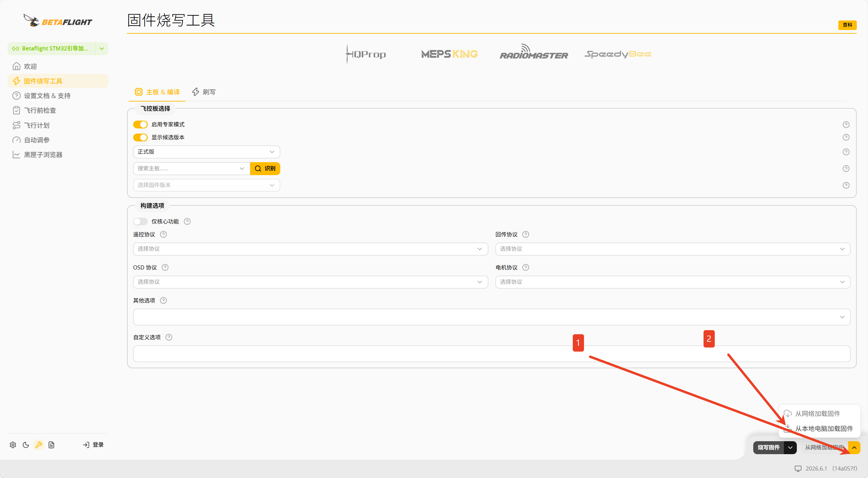Image resolution: width=868 pixels, height=478 pixels.
Task: Open 欢迎 in the sidebar
Action: 58,66
